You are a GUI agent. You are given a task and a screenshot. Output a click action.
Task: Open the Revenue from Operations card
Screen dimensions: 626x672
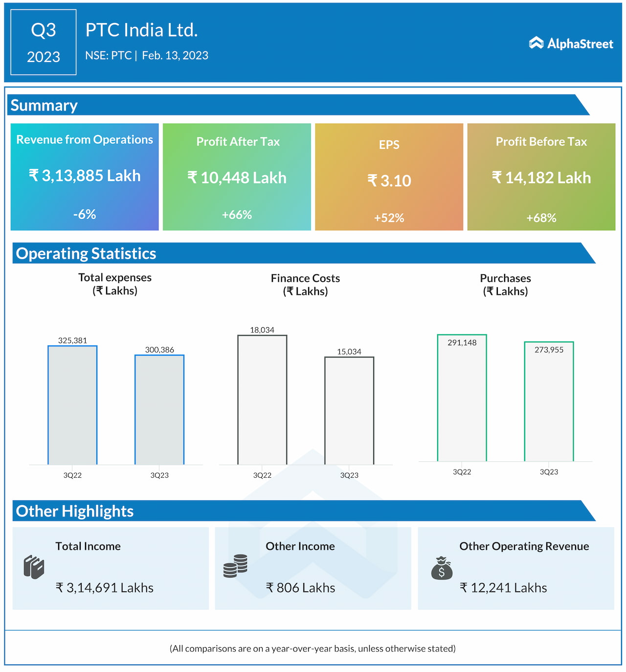[85, 177]
